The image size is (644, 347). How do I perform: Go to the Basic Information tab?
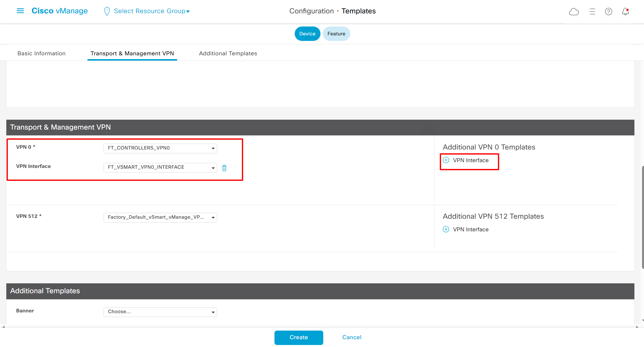41,54
